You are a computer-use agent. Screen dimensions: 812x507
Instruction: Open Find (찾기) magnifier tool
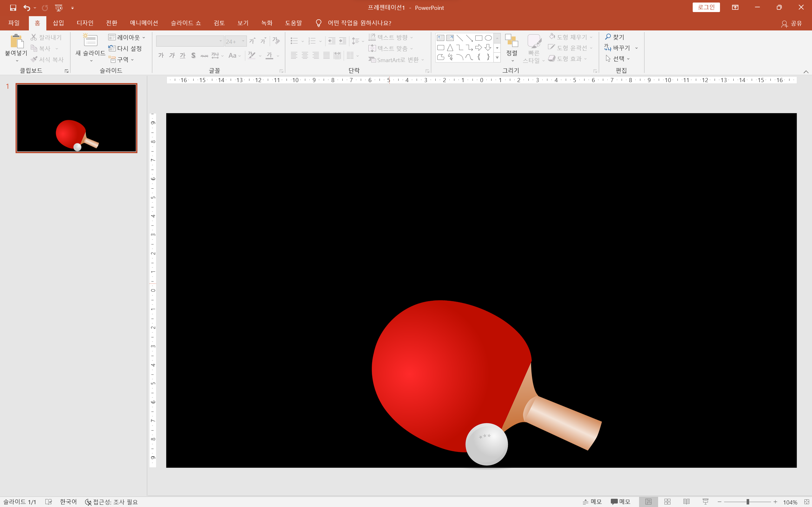614,37
